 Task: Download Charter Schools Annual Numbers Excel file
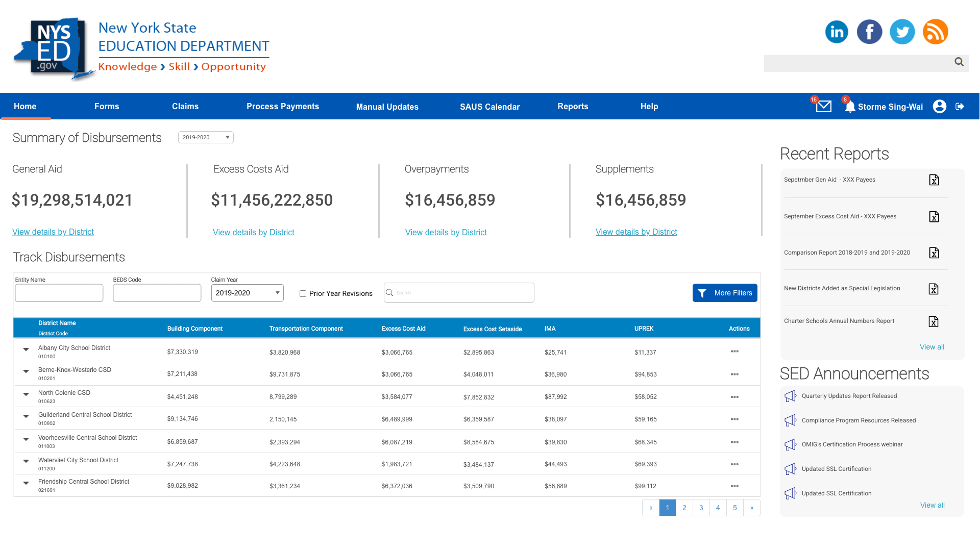[x=934, y=321]
